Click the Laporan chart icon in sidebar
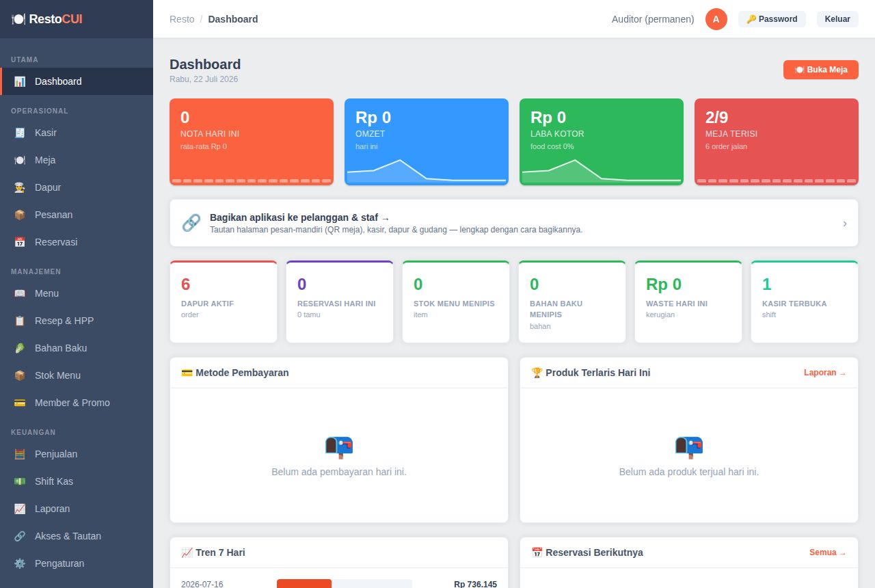The height and width of the screenshot is (588, 875). 20,509
